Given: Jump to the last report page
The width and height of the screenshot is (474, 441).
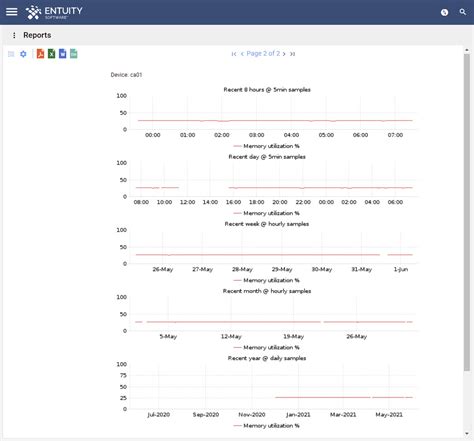Looking at the screenshot, I should coord(292,54).
